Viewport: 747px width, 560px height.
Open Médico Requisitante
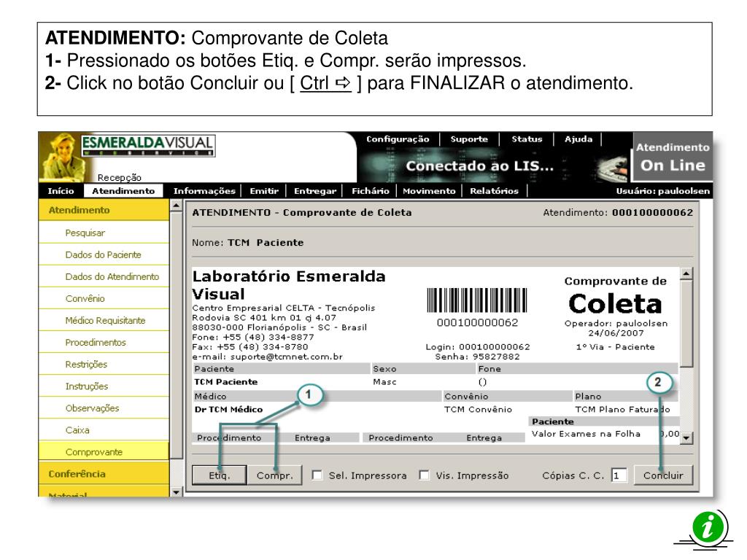pos(104,321)
